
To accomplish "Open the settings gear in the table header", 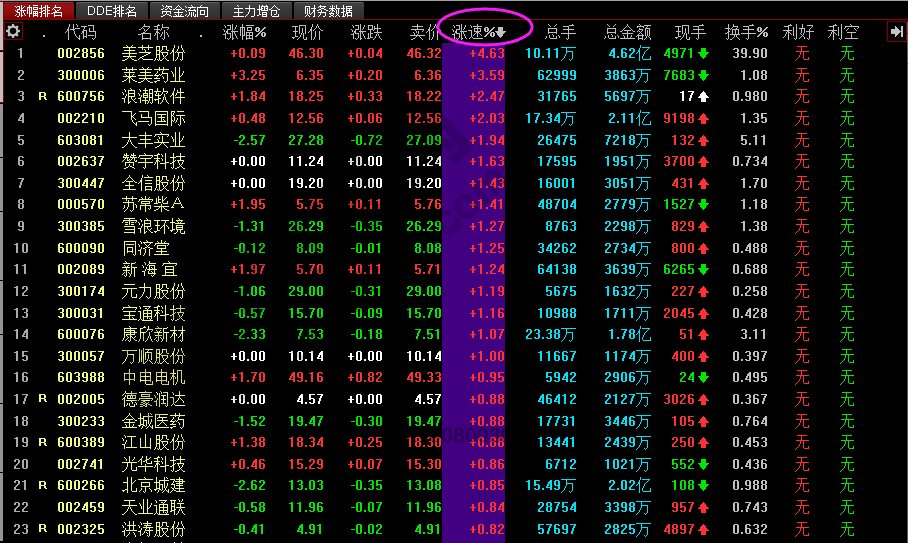I will [x=13, y=32].
